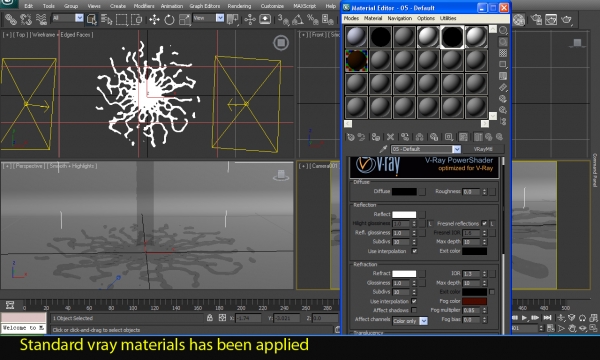Open the MAXScript menu

pyautogui.click(x=305, y=6)
